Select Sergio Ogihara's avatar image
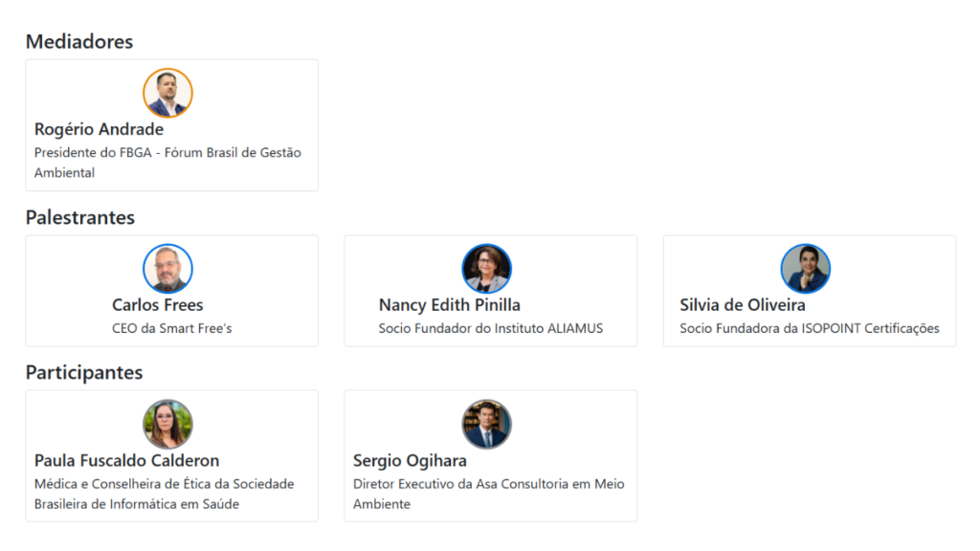The image size is (980, 551). point(486,424)
